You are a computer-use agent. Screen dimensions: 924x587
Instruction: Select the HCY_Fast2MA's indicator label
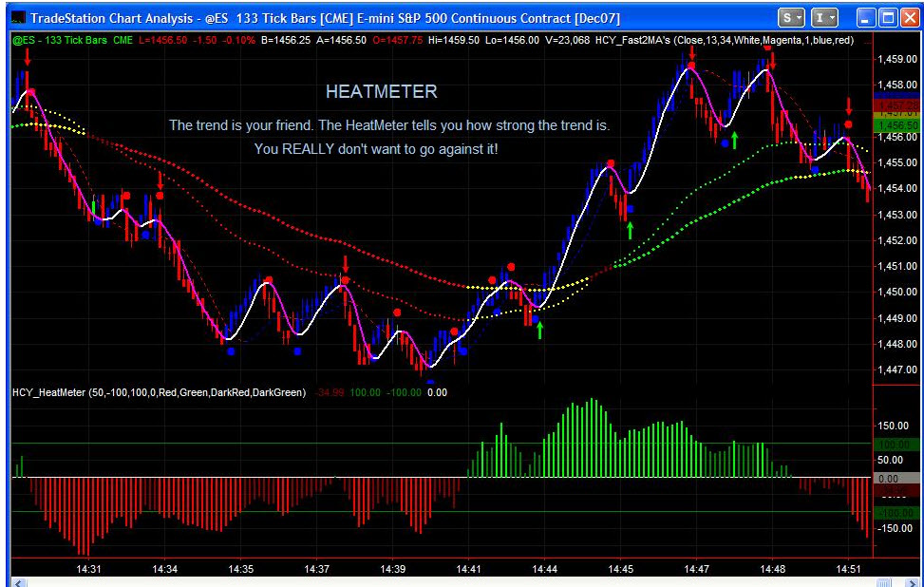(725, 41)
